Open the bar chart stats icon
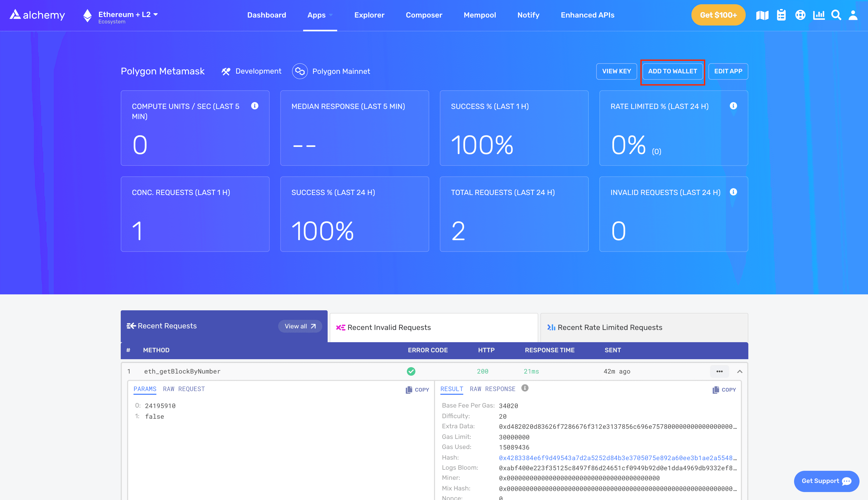 (x=819, y=15)
